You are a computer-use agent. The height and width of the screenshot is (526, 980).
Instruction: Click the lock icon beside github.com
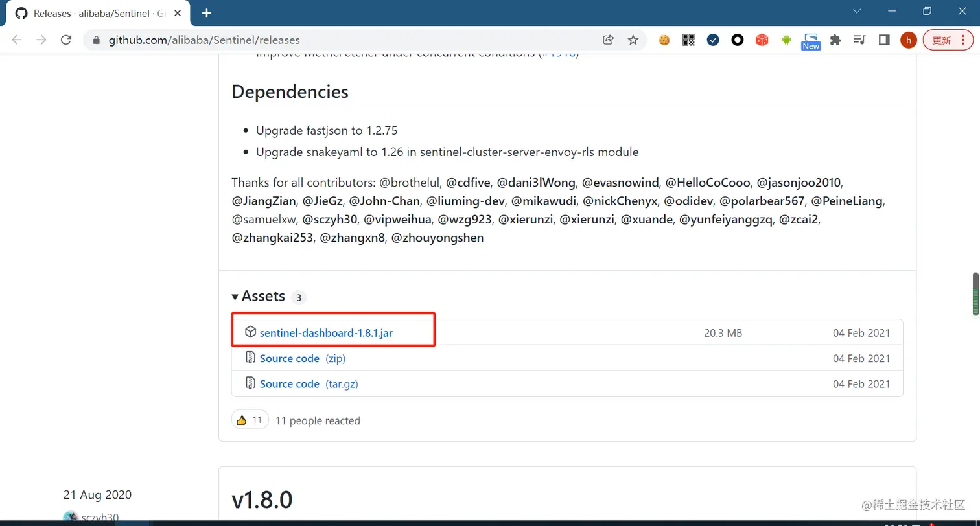97,40
